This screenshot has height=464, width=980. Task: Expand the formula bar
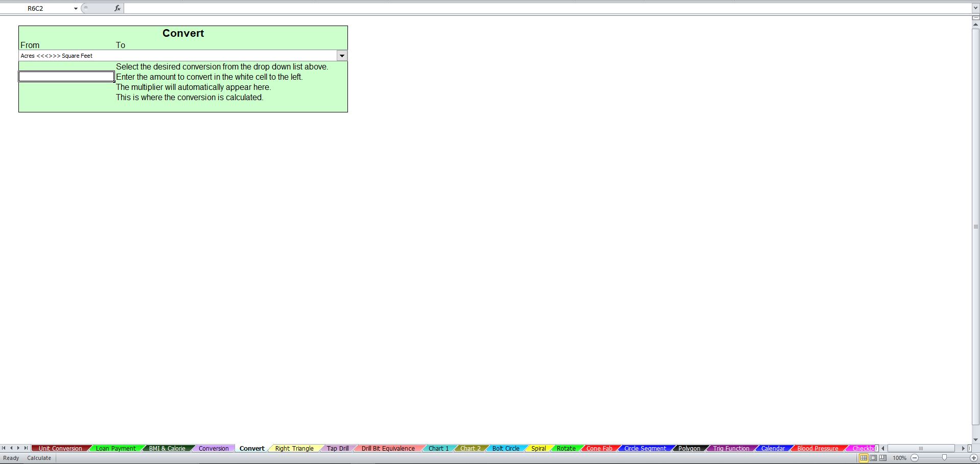pos(975,8)
